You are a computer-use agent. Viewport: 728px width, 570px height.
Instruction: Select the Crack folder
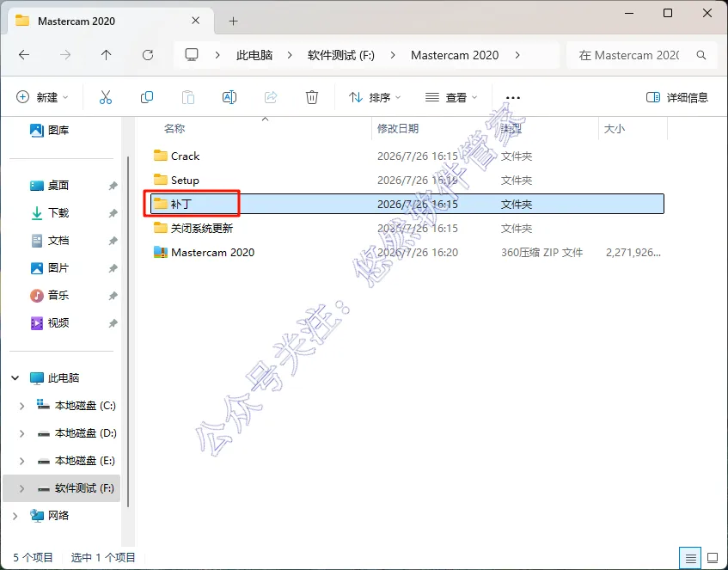point(408,156)
